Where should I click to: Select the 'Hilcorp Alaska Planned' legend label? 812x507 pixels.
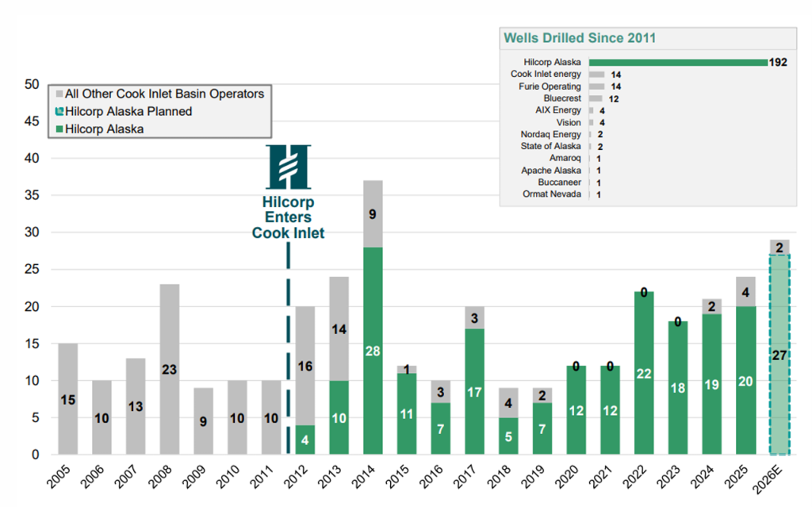(x=128, y=111)
